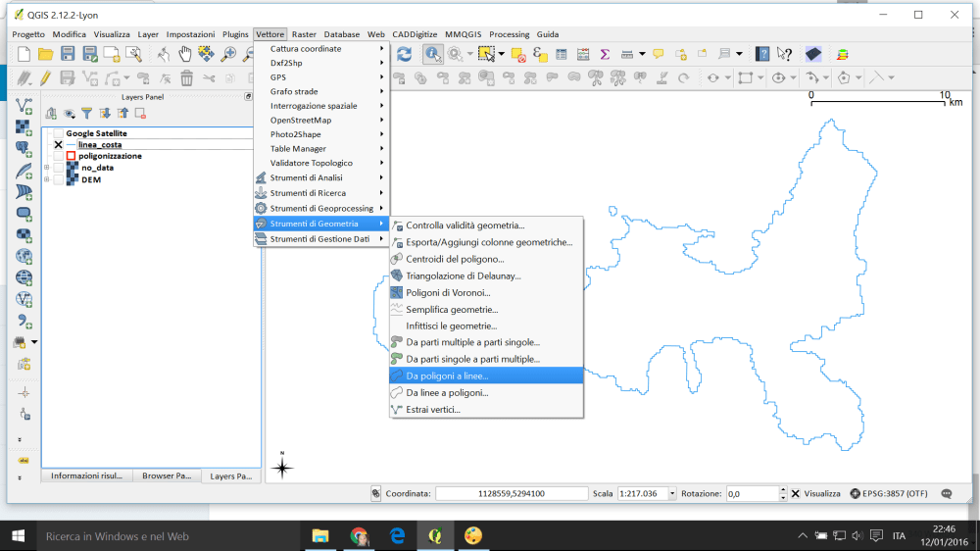Click the Add Vector Layer icon
980x551 pixels.
click(x=24, y=105)
